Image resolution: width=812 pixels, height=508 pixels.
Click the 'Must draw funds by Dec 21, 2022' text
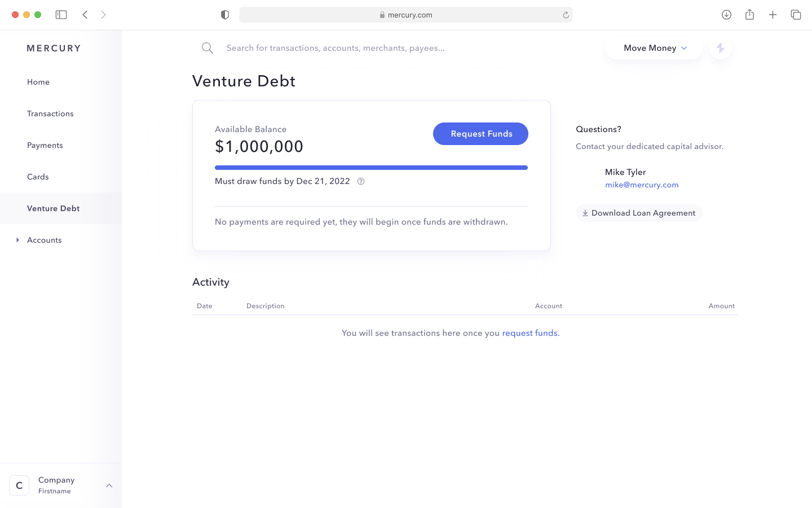pos(283,181)
